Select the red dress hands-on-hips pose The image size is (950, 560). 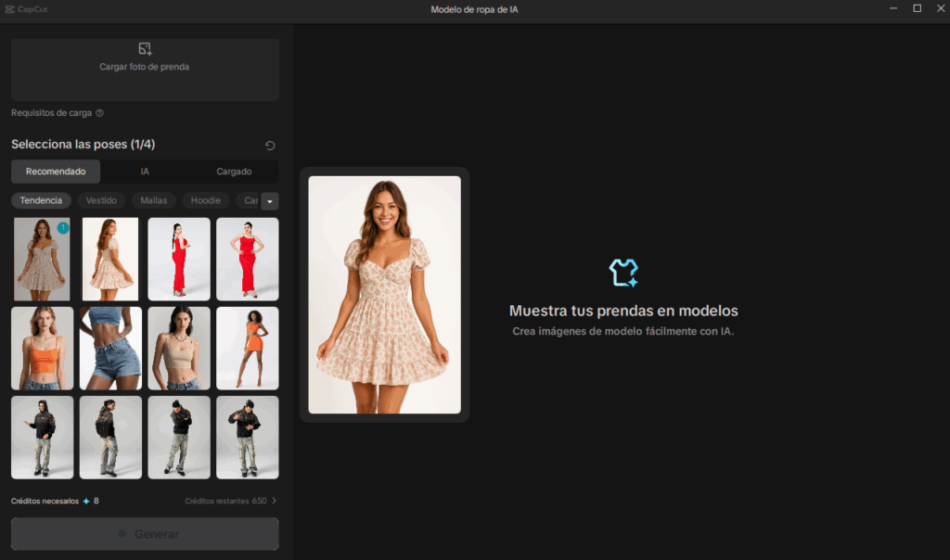point(248,259)
